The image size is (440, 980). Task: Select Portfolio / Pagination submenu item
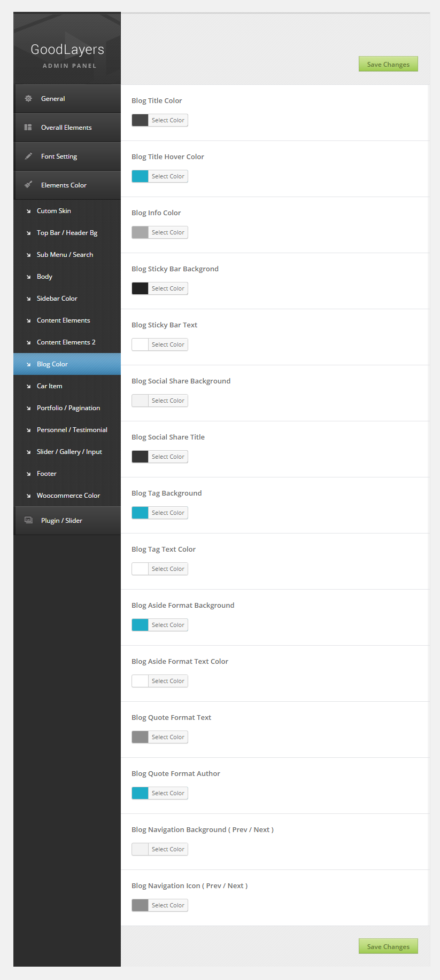(x=68, y=408)
